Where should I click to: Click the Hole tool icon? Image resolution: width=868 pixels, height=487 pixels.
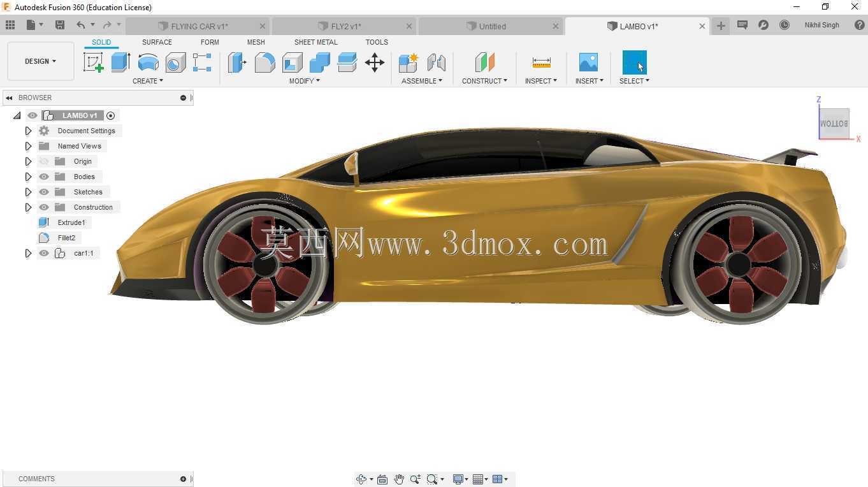coord(175,62)
